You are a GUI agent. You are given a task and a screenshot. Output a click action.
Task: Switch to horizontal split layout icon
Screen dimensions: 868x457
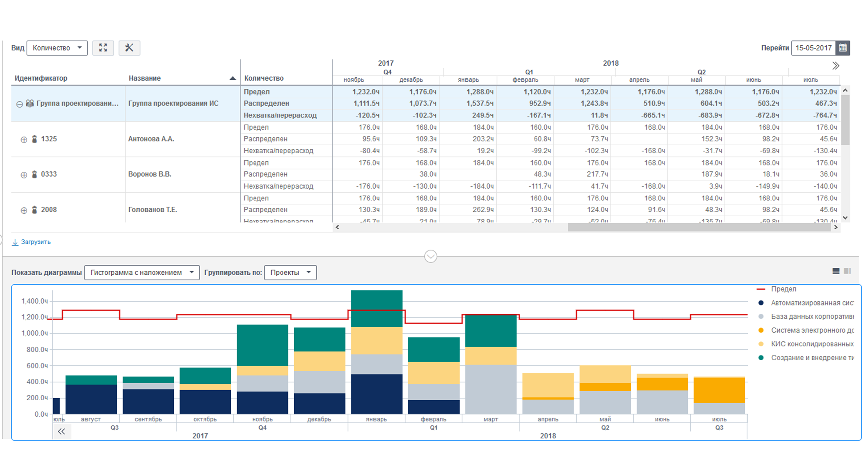pyautogui.click(x=836, y=271)
